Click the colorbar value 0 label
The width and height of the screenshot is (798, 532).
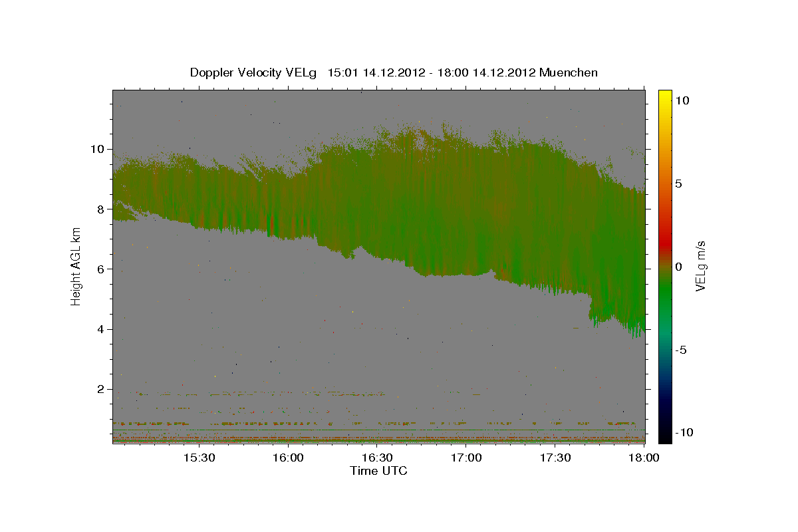pos(678,267)
